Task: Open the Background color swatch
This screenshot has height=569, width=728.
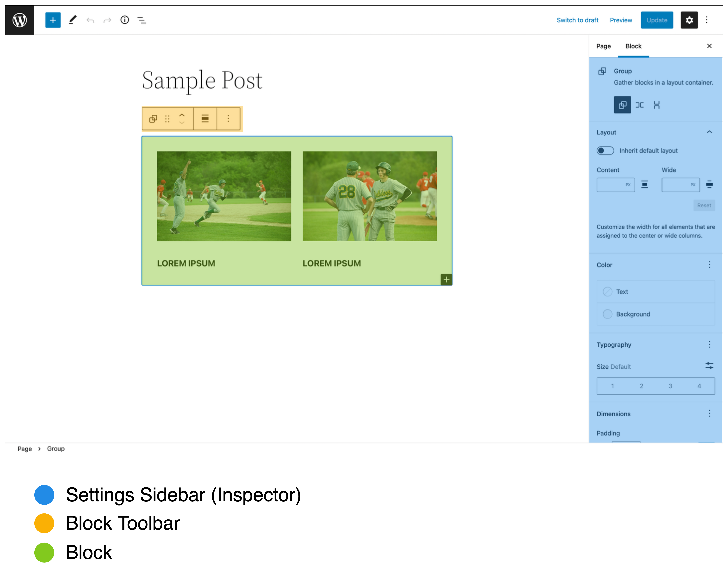Action: click(607, 314)
